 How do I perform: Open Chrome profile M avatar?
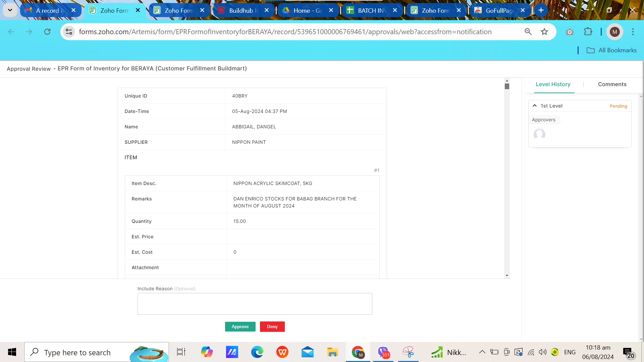coord(614,32)
